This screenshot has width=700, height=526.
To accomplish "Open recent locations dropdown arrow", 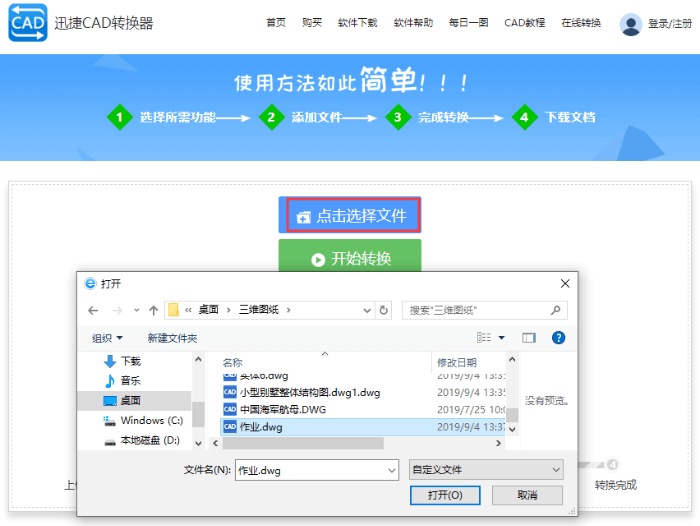I will [x=137, y=310].
